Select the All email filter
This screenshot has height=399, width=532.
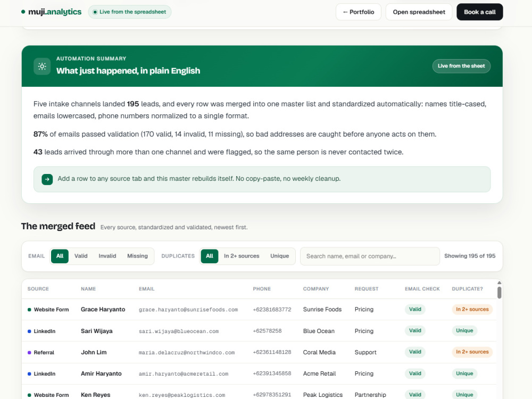click(60, 256)
